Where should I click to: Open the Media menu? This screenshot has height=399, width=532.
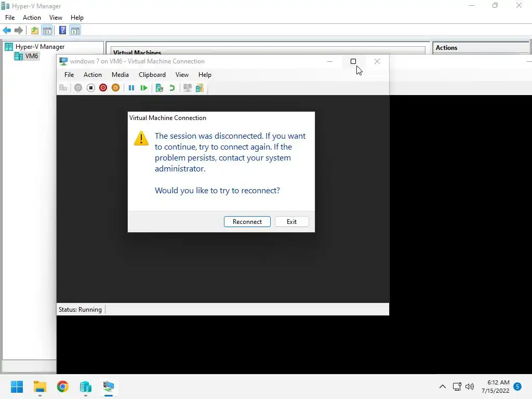[120, 75]
